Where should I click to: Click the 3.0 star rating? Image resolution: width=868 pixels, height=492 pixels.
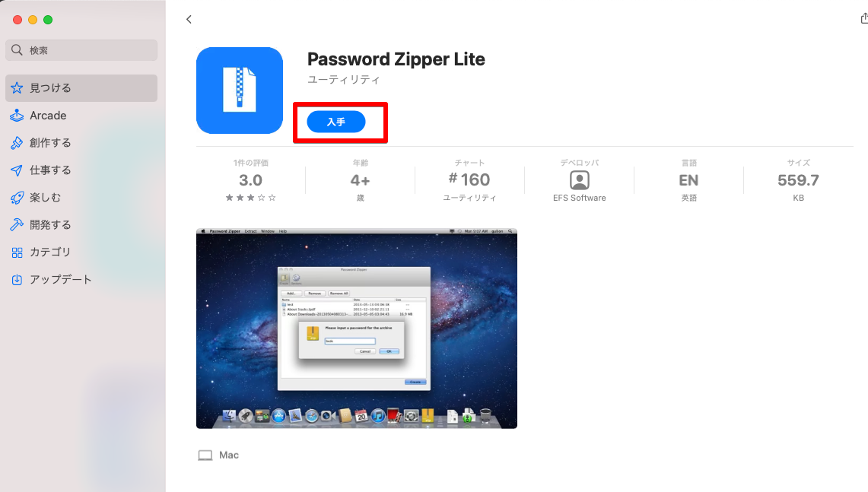pos(251,180)
